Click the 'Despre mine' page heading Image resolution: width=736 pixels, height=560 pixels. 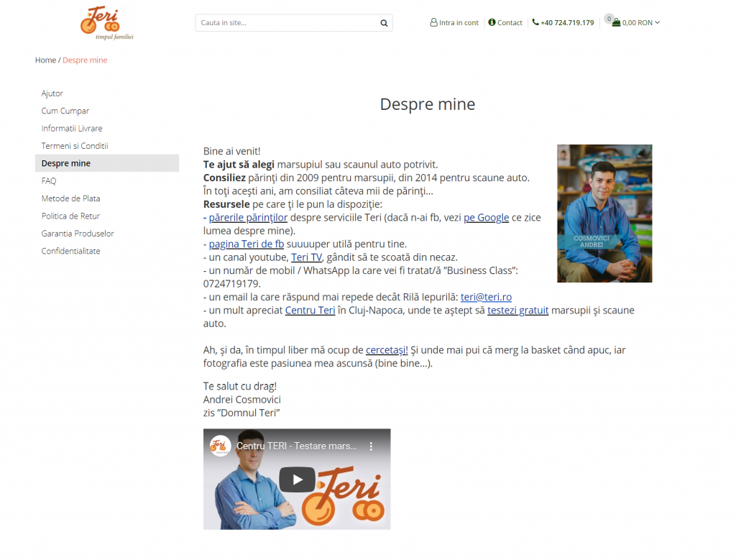pos(428,104)
